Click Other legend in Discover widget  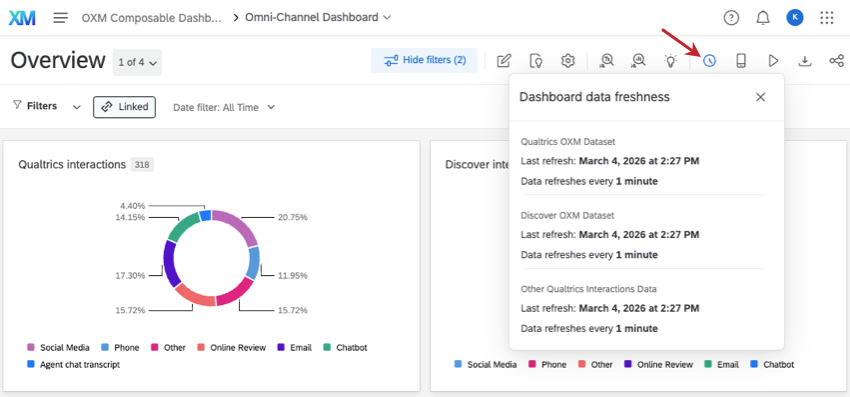coord(596,364)
